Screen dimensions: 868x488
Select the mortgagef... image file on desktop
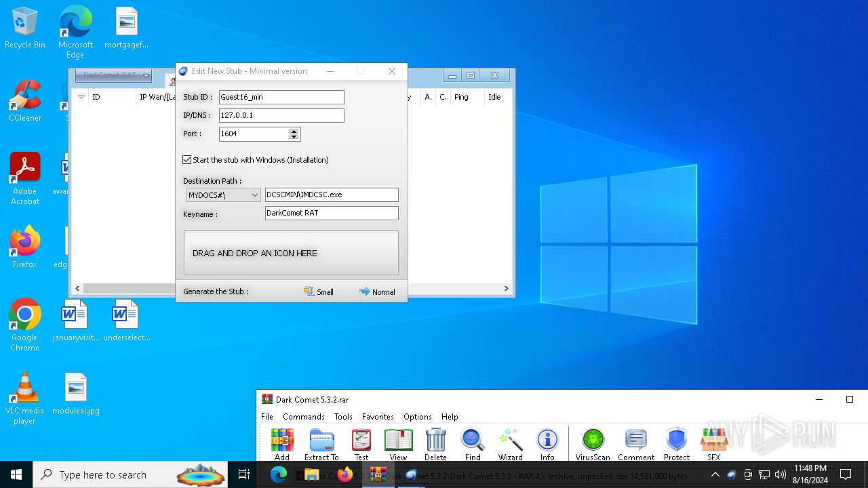coord(126,28)
